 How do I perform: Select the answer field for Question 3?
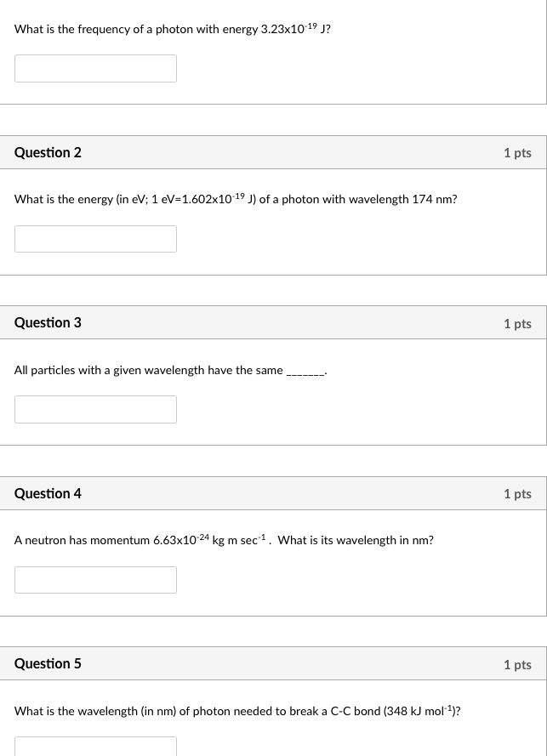[95, 409]
